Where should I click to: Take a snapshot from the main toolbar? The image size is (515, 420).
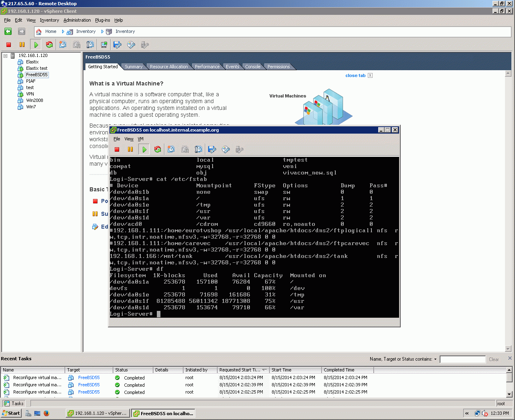pyautogui.click(x=63, y=45)
